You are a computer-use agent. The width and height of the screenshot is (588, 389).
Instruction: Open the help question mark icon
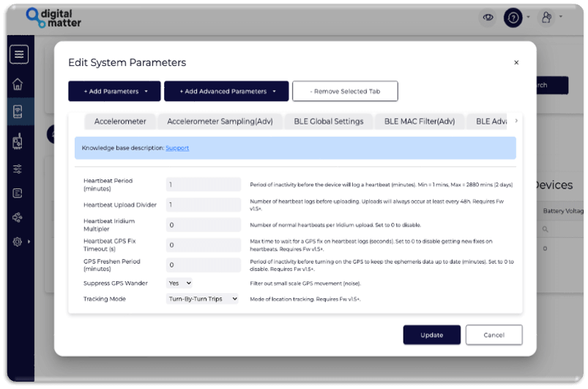click(513, 17)
